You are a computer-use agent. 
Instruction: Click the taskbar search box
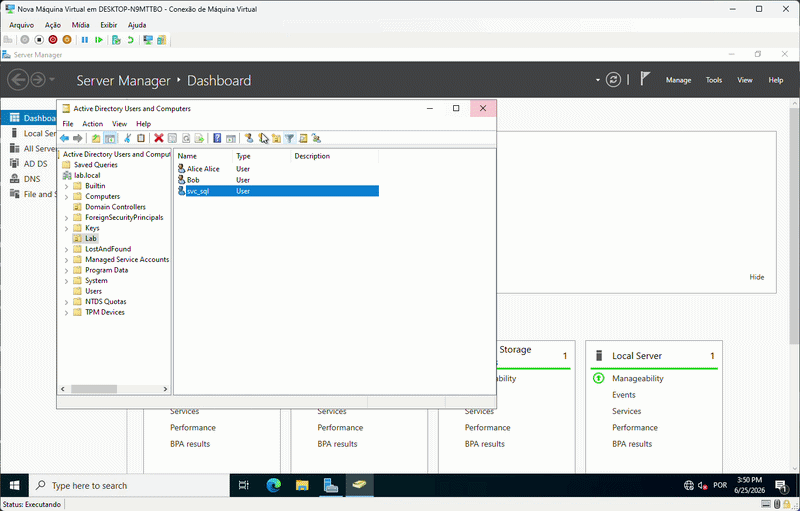click(129, 486)
